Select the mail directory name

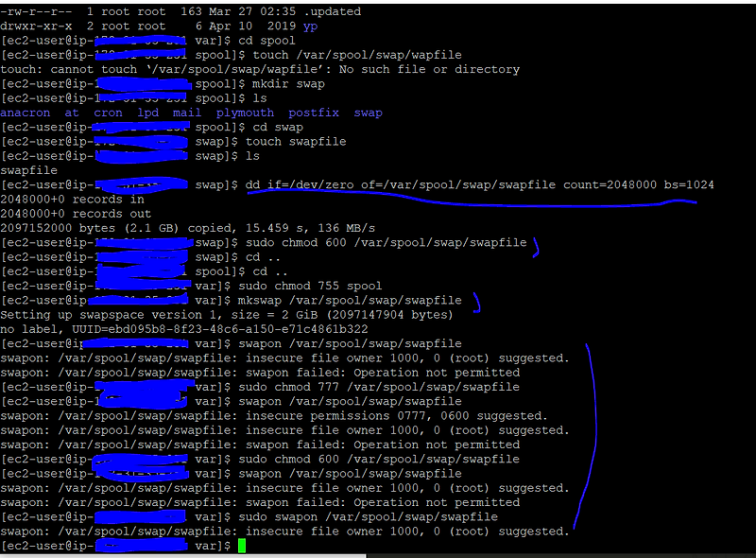click(186, 111)
